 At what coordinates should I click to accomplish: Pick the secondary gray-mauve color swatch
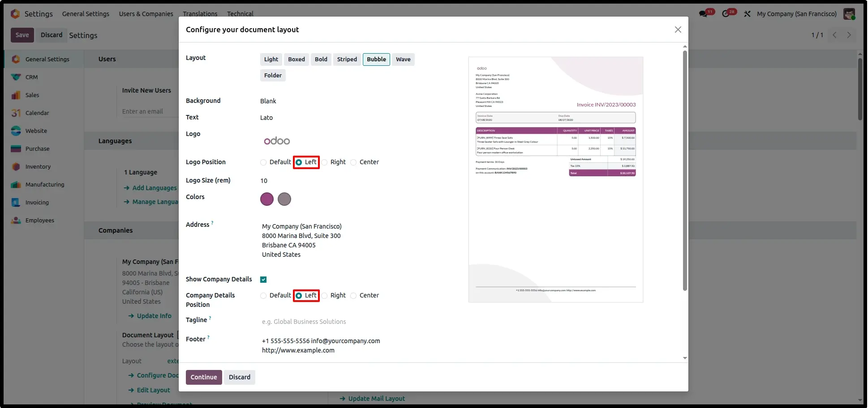click(284, 199)
